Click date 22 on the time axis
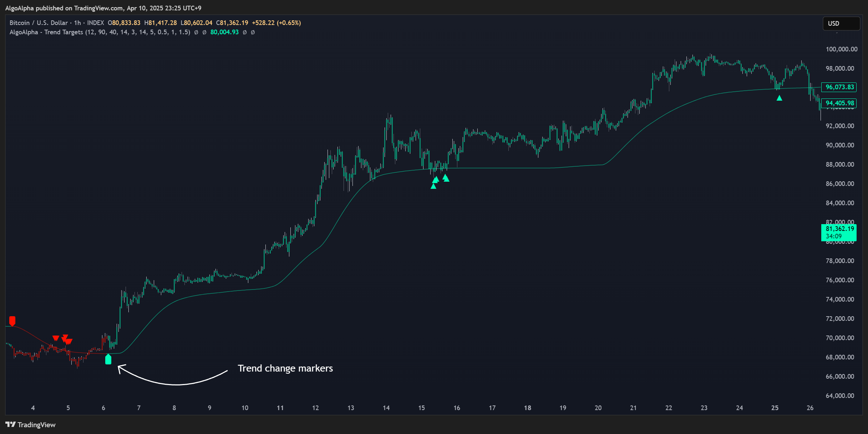 coord(669,408)
